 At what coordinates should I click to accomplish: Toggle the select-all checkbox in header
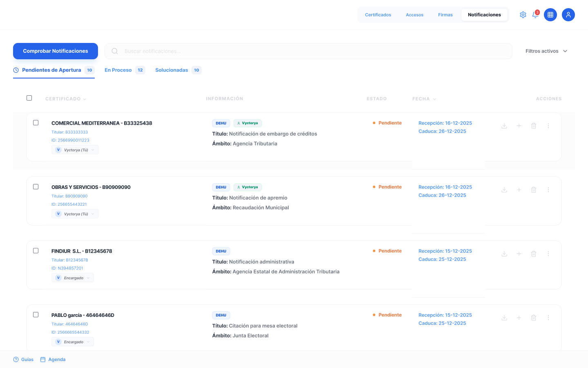[29, 98]
